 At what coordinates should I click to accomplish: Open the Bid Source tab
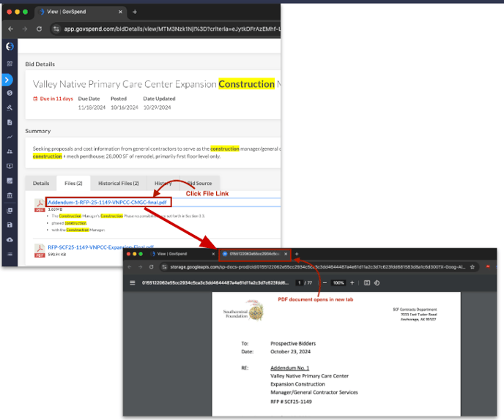pos(199,184)
